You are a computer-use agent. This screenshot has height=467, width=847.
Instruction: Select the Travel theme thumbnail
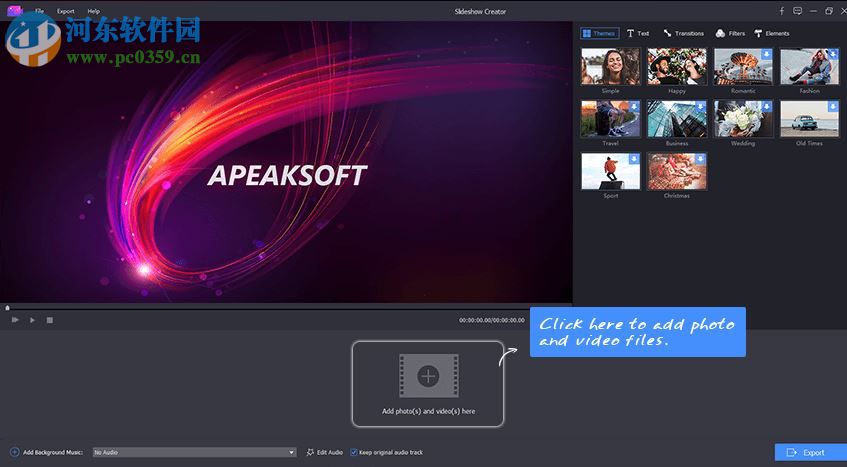coord(610,119)
